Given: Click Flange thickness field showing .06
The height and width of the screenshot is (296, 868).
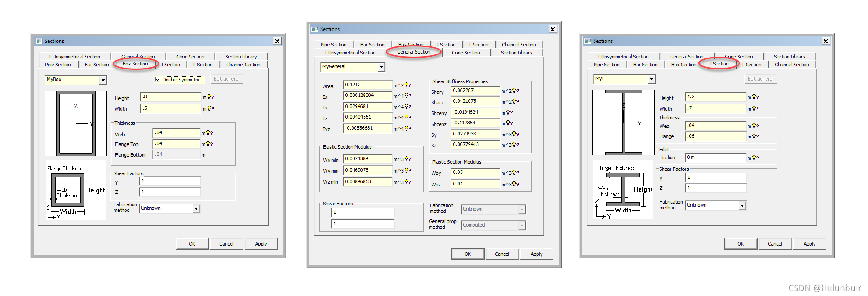Looking at the screenshot, I should pyautogui.click(x=716, y=136).
